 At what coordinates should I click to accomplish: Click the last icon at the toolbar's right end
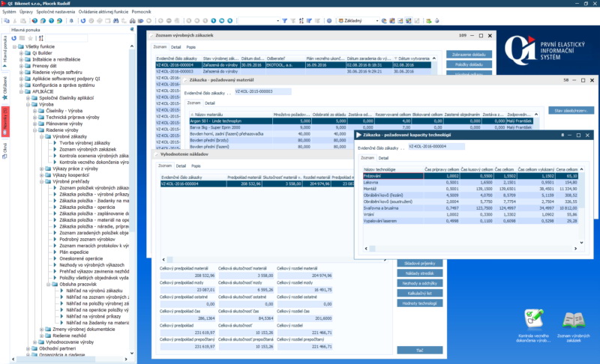[x=437, y=21]
